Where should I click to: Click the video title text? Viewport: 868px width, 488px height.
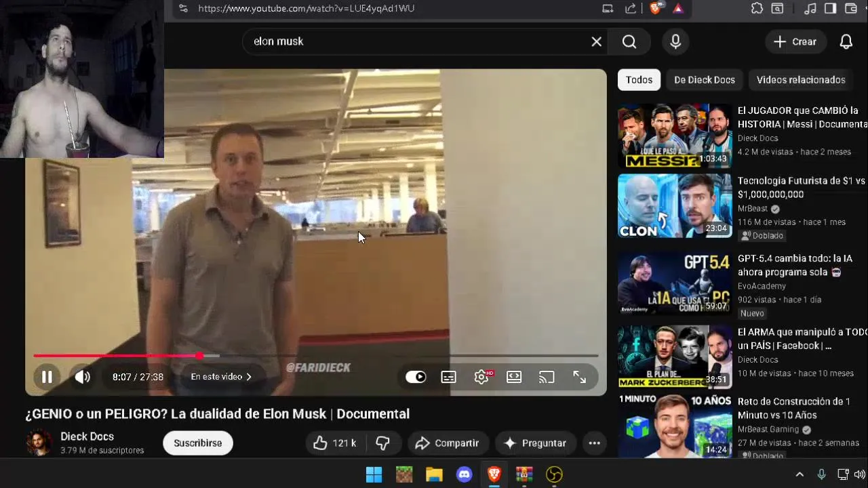(x=218, y=413)
